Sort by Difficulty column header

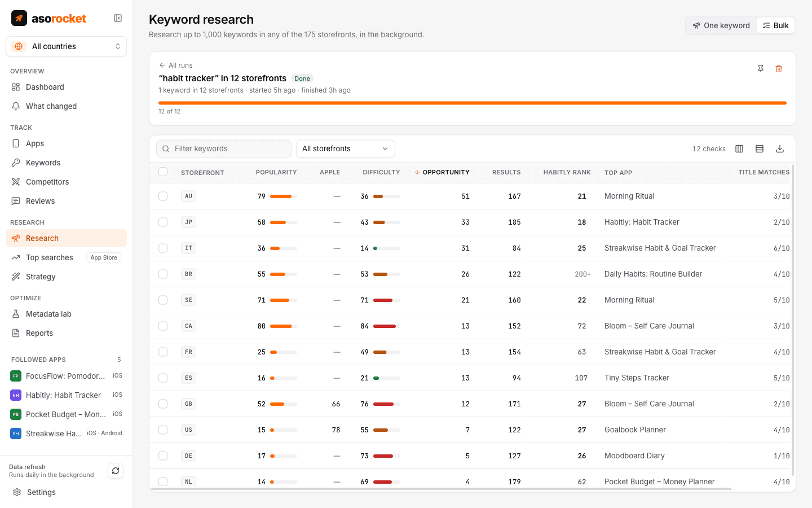pos(381,172)
